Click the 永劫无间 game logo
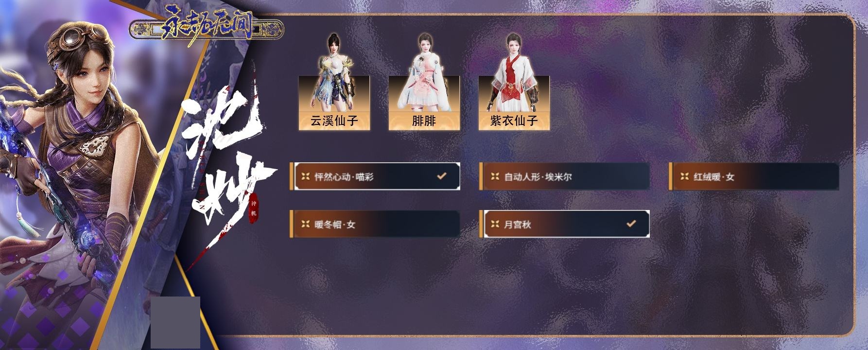 click(206, 29)
